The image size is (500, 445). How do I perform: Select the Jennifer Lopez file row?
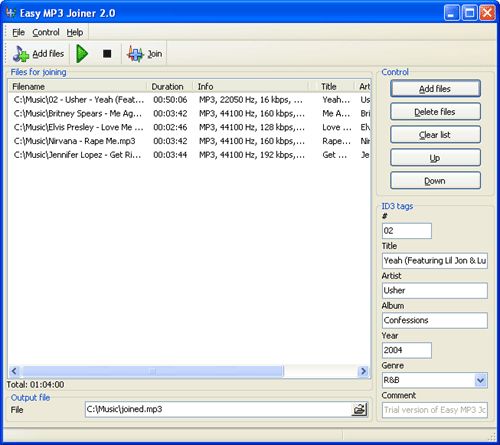pyautogui.click(x=189, y=155)
